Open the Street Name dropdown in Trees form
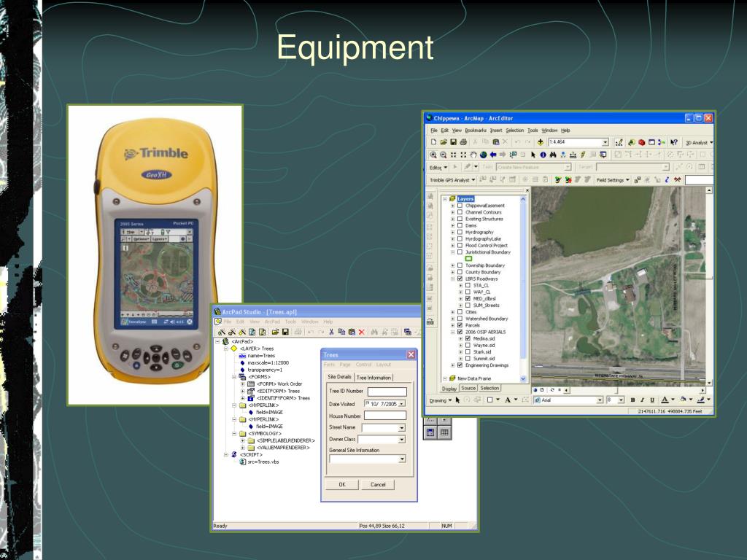 [402, 428]
